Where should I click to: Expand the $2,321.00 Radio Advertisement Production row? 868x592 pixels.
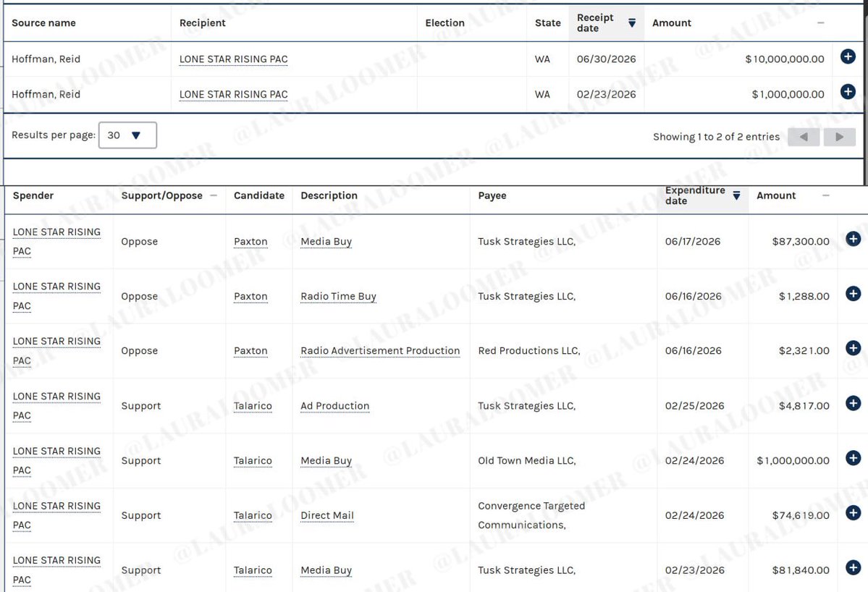tap(853, 348)
